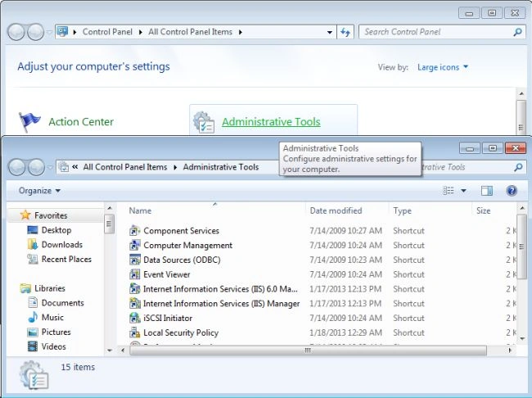
Task: Click the double chevron in Administrative Tools address bar
Action: 75,167
